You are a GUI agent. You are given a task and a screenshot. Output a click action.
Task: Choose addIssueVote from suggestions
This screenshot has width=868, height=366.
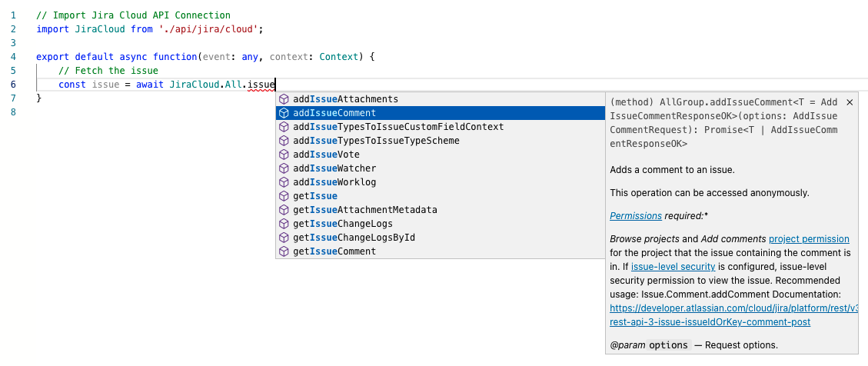(x=440, y=155)
